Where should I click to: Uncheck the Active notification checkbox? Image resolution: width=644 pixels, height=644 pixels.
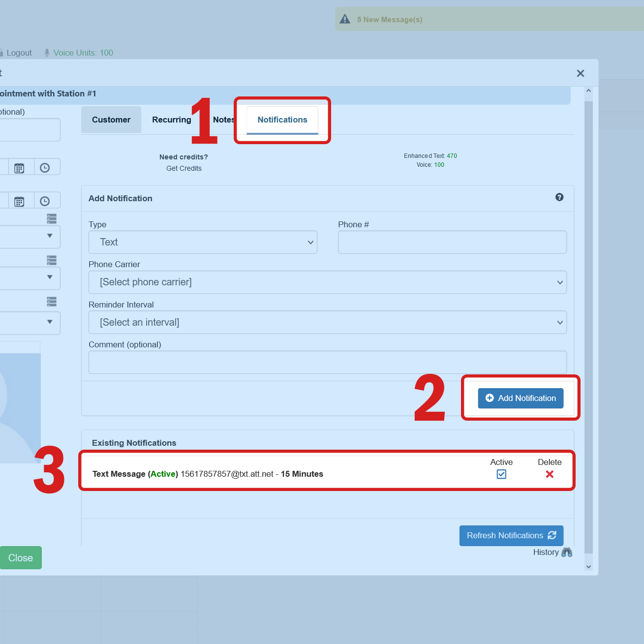pos(501,474)
